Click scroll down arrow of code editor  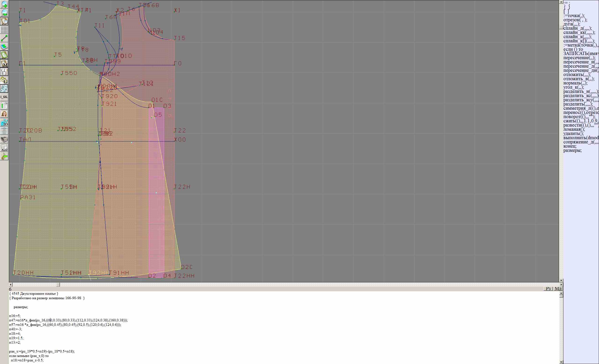coord(561,362)
